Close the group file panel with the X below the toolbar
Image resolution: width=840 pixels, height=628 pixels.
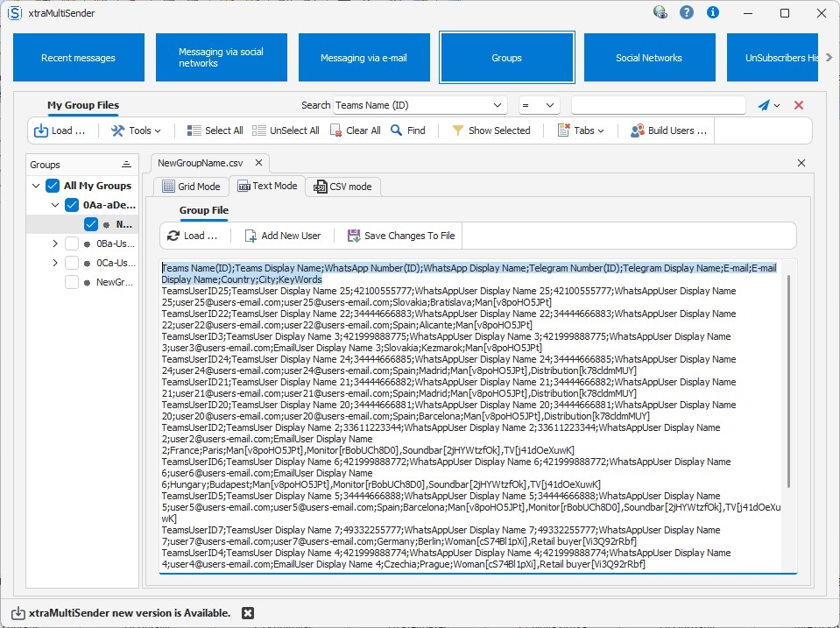point(801,163)
